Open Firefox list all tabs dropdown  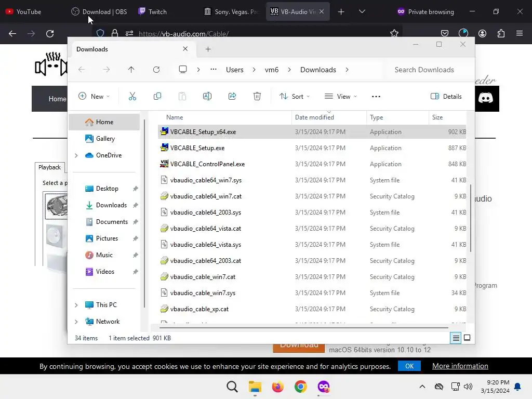point(362,11)
